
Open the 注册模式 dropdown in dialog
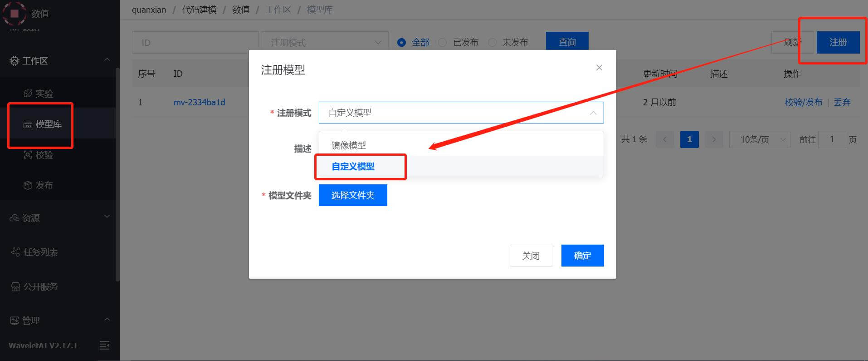[x=461, y=113]
